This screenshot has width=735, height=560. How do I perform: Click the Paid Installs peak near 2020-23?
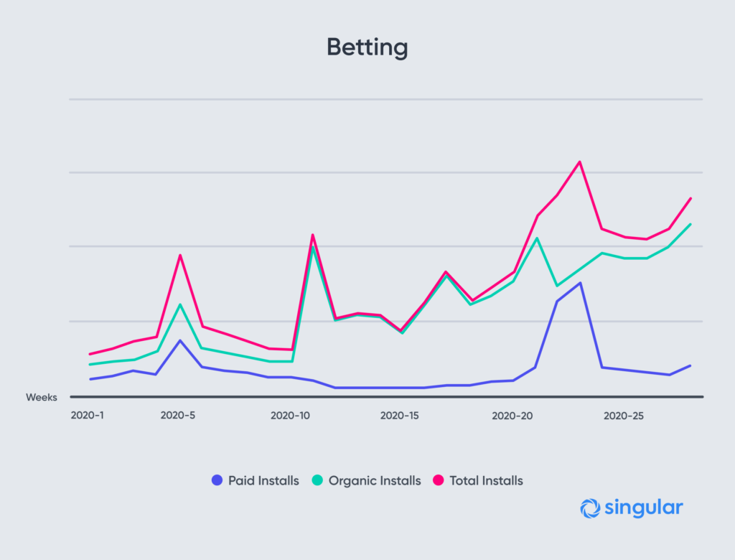tap(580, 283)
